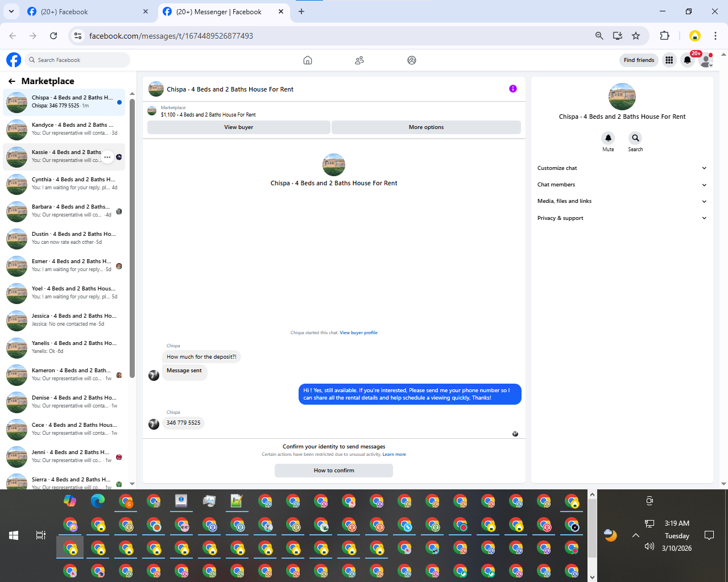The image size is (728, 582).
Task: Open the Chrome extensions puzzle icon
Action: point(664,36)
